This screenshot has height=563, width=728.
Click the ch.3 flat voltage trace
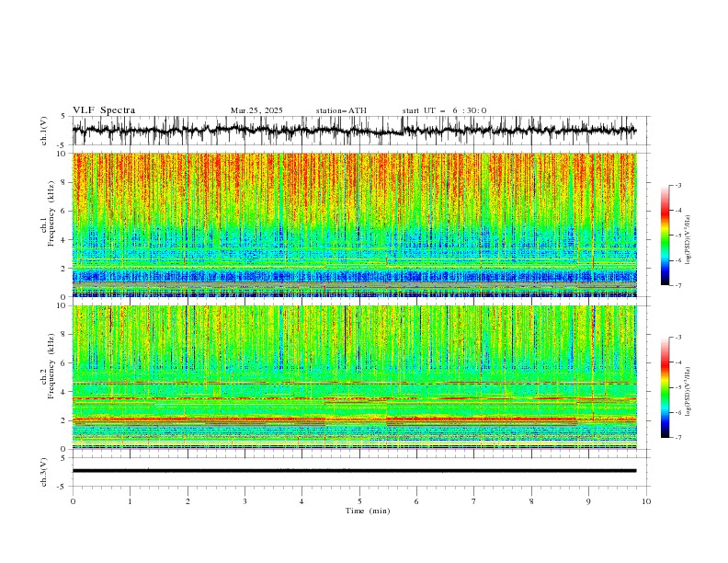[354, 471]
